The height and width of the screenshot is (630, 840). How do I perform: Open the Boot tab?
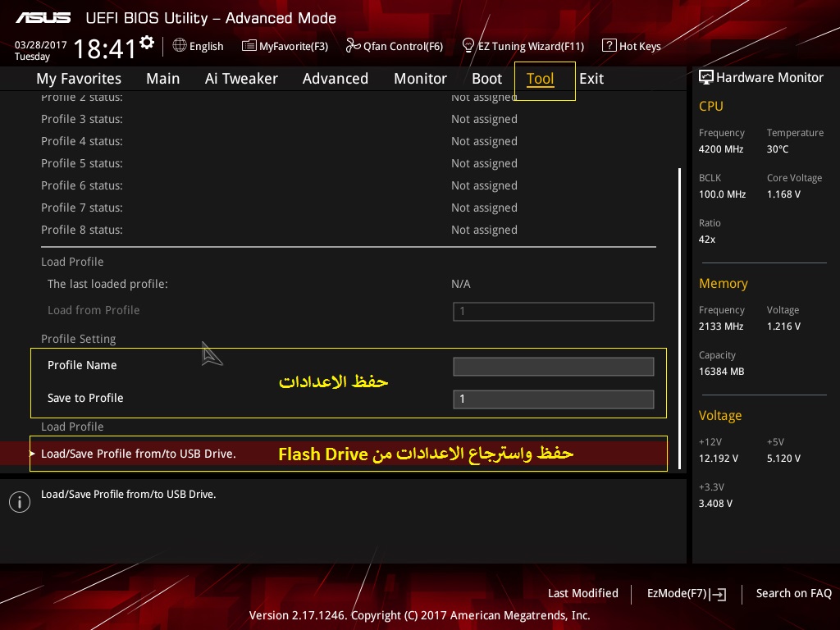point(486,79)
